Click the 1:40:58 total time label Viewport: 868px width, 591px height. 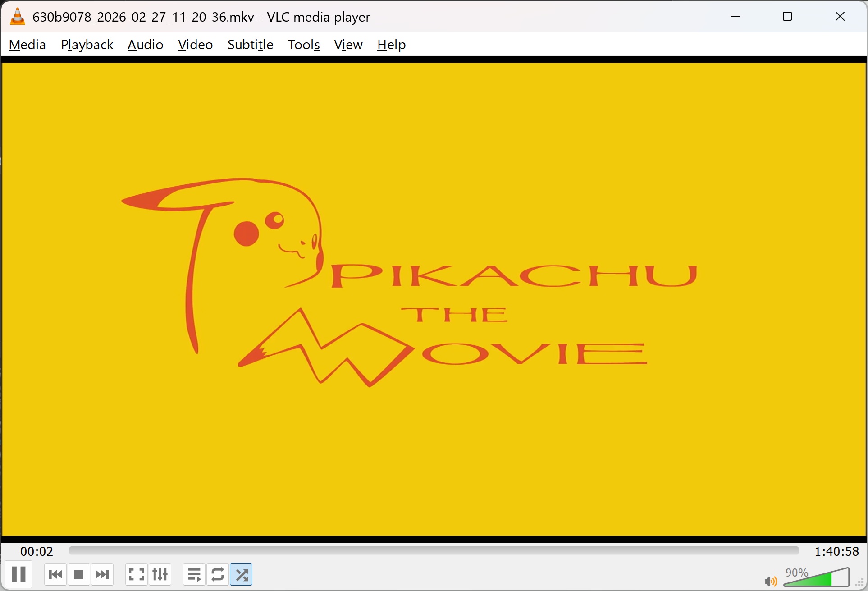tap(836, 551)
